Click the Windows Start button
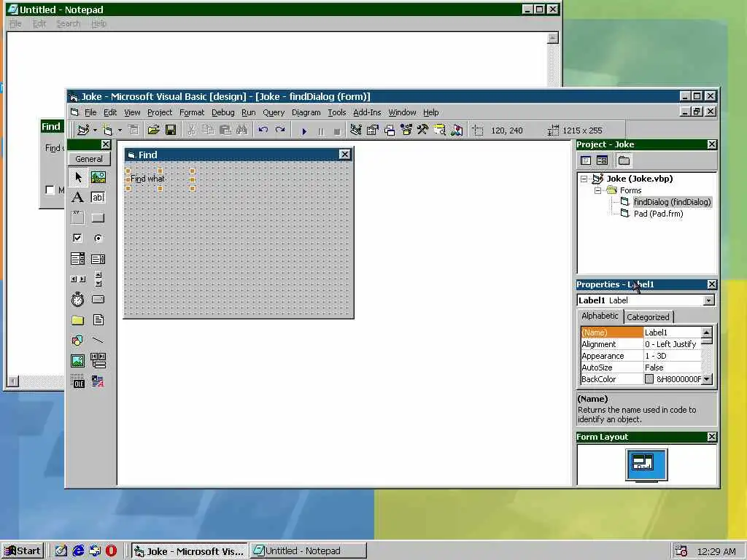Image resolution: width=747 pixels, height=560 pixels. 23,551
